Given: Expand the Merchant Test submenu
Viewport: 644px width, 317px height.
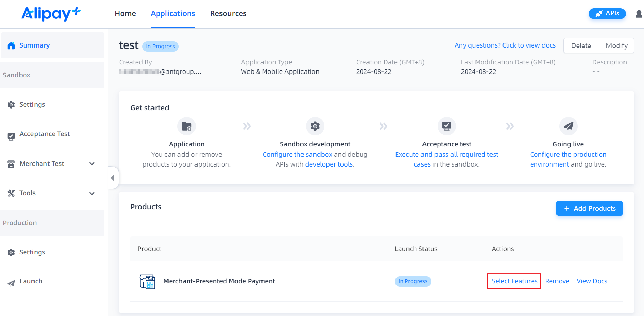Looking at the screenshot, I should point(92,164).
